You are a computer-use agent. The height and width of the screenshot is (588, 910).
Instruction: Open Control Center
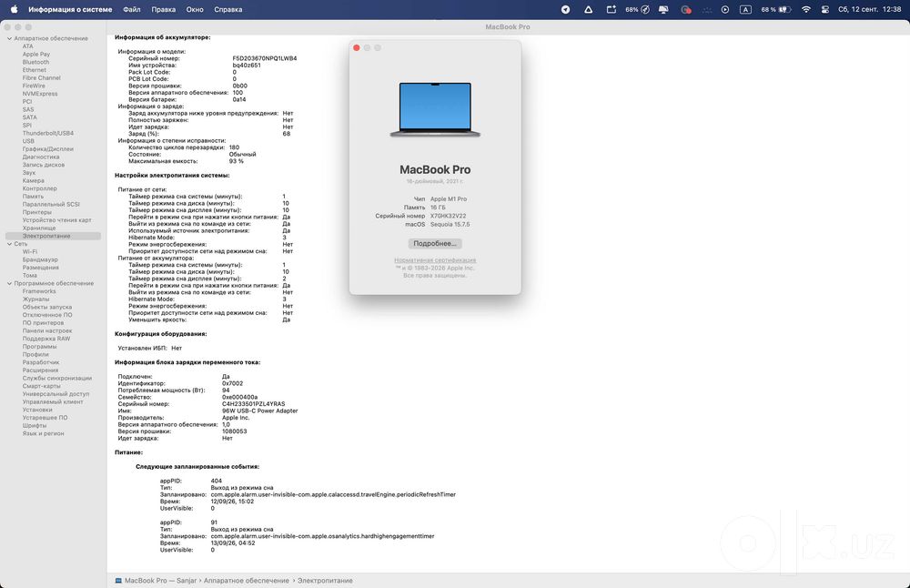click(x=825, y=9)
